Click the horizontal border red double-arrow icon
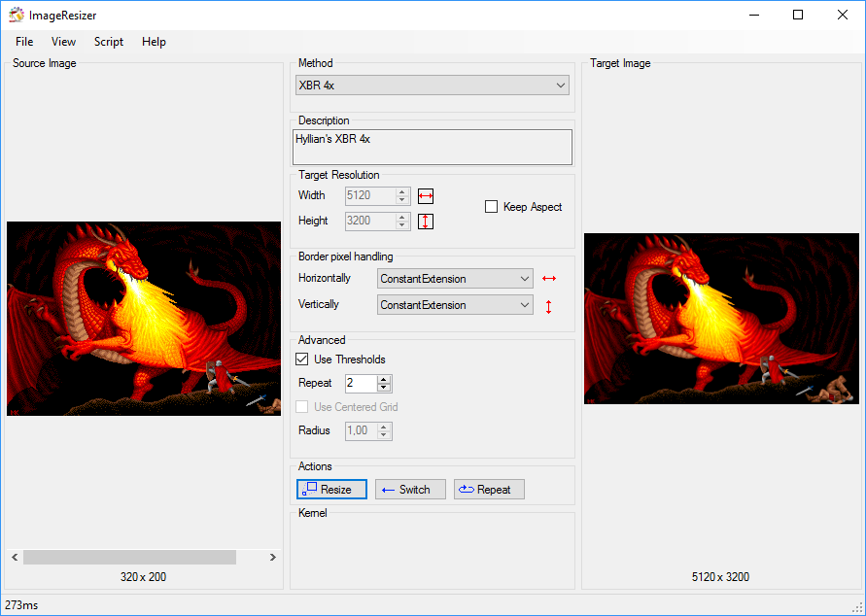 (x=549, y=278)
